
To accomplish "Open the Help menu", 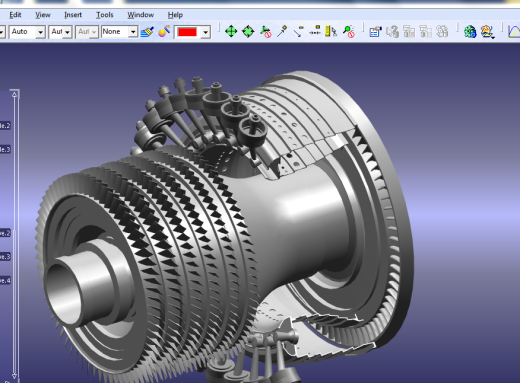I will click(175, 15).
